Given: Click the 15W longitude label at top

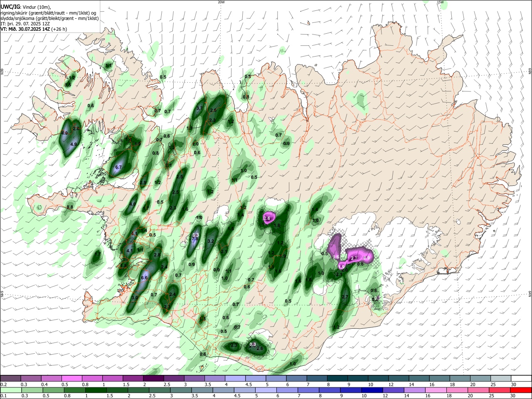Looking at the screenshot, I should click(440, 2).
